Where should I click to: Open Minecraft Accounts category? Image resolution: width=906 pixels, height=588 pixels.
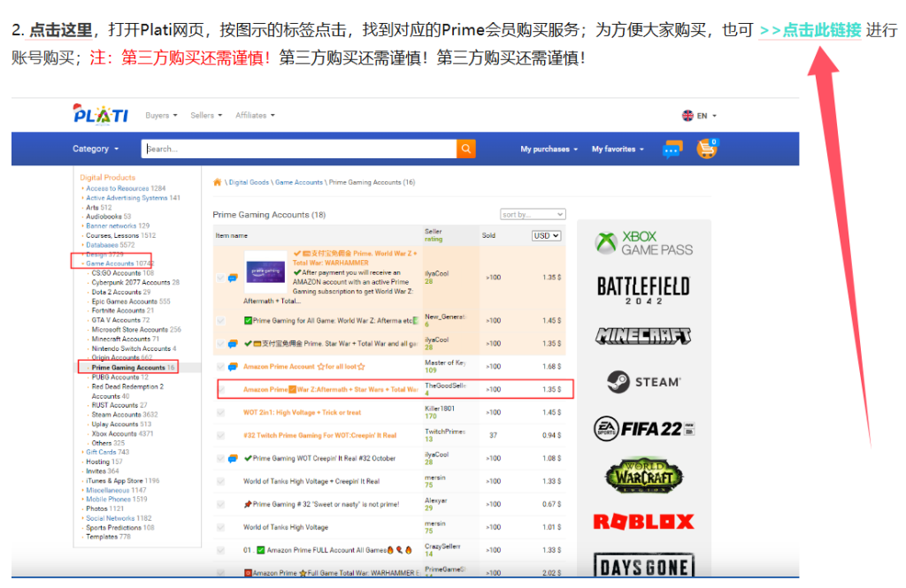(x=120, y=339)
